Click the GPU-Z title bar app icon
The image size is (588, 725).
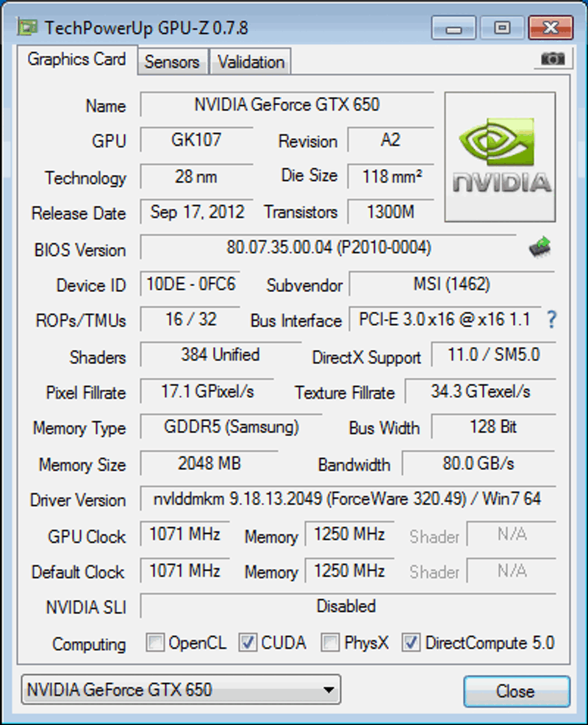point(27,27)
